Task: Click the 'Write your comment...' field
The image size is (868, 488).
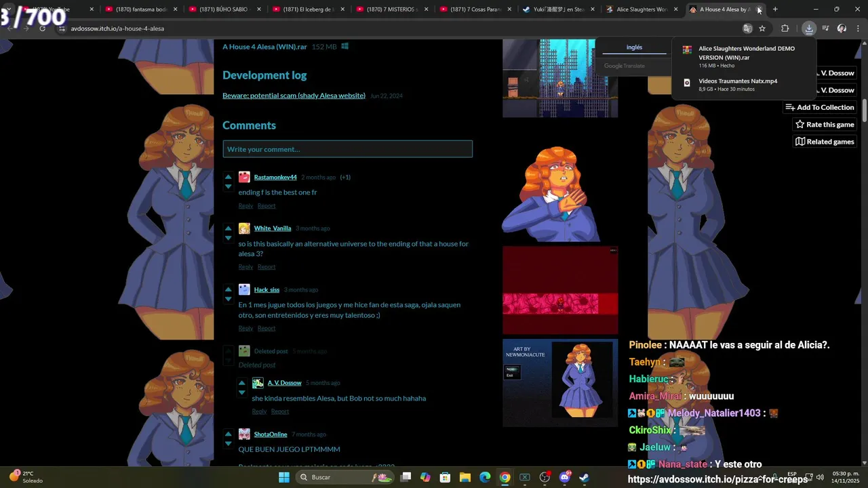Action: tap(347, 149)
